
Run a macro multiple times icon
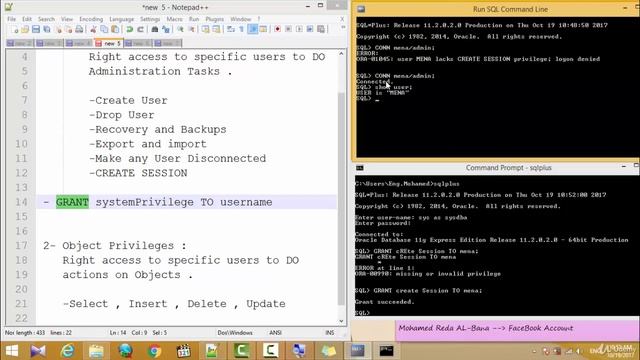pyautogui.click(x=310, y=29)
